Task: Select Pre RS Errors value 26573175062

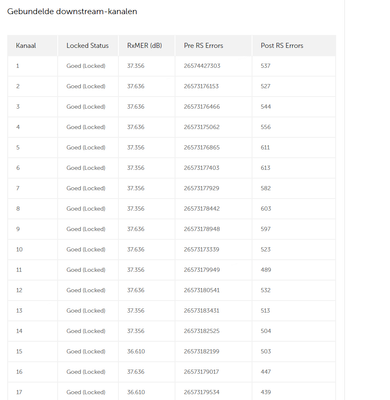Action: pos(202,127)
